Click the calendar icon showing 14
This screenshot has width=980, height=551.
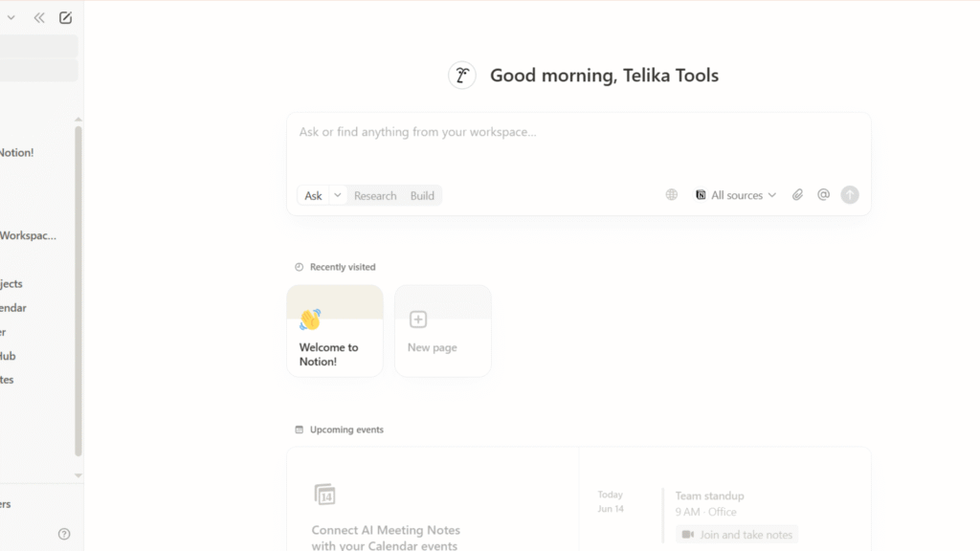click(x=324, y=495)
